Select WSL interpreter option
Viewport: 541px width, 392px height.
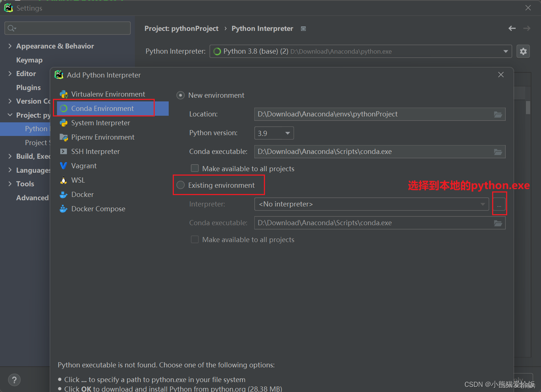pos(78,180)
